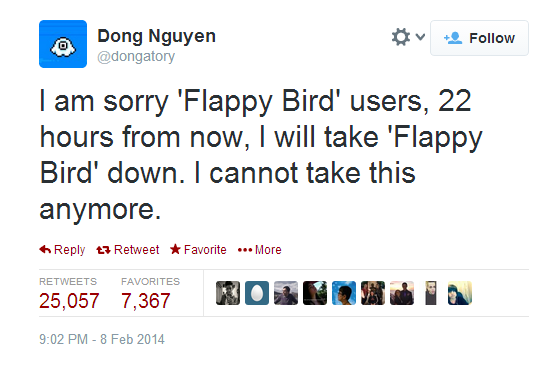Open the third retweeter's avatar
This screenshot has height=370, width=552.
[x=286, y=293]
